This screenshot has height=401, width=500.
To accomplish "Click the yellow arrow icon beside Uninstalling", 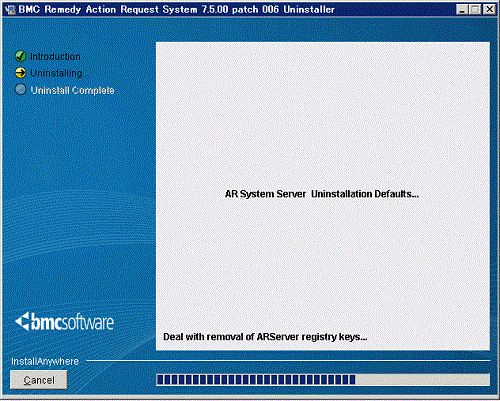I will (21, 73).
